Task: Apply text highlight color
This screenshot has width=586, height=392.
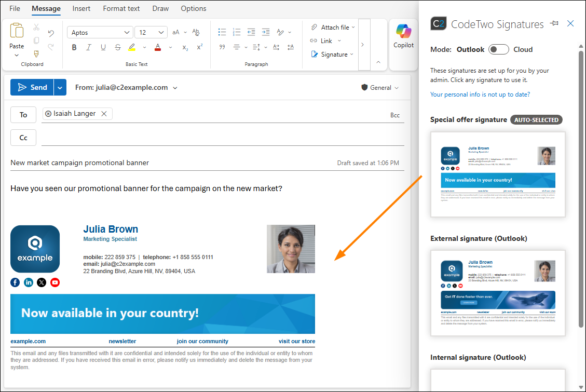Action: click(x=132, y=47)
